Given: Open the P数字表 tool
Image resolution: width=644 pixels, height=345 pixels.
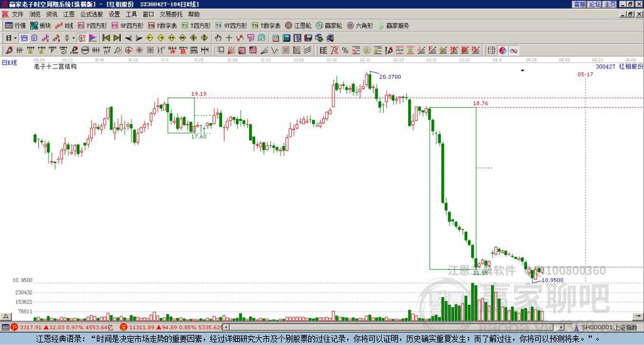Looking at the screenshot, I should (163, 25).
